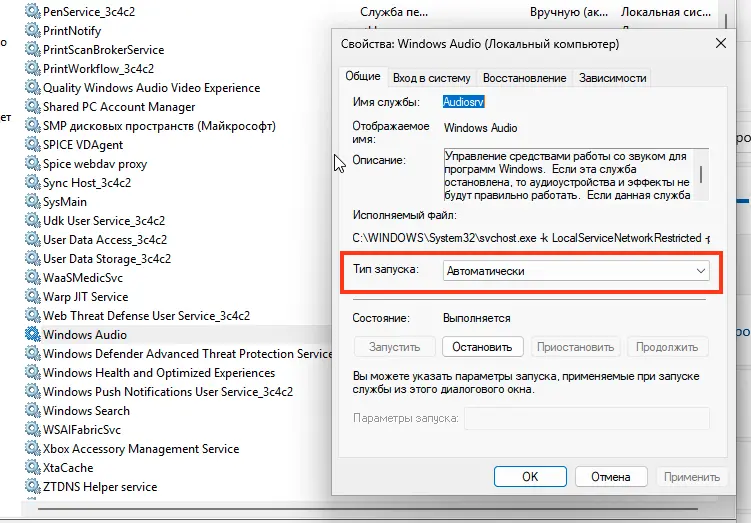Viewport: 751px width, 523px height.
Task: Click the gear icon beside WSAIFabricSvc
Action: (33, 430)
